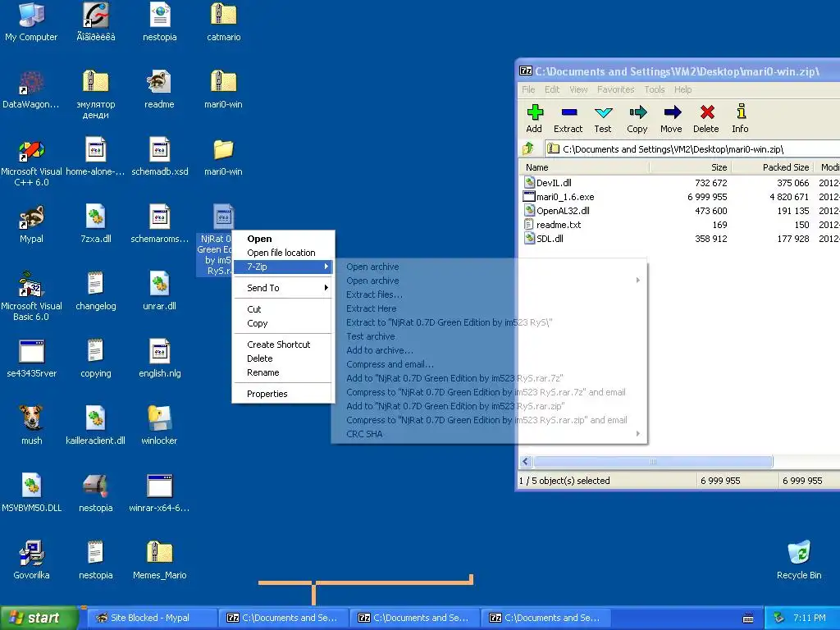840x630 pixels.
Task: Click the 7-Zip address path field
Action: pos(692,149)
